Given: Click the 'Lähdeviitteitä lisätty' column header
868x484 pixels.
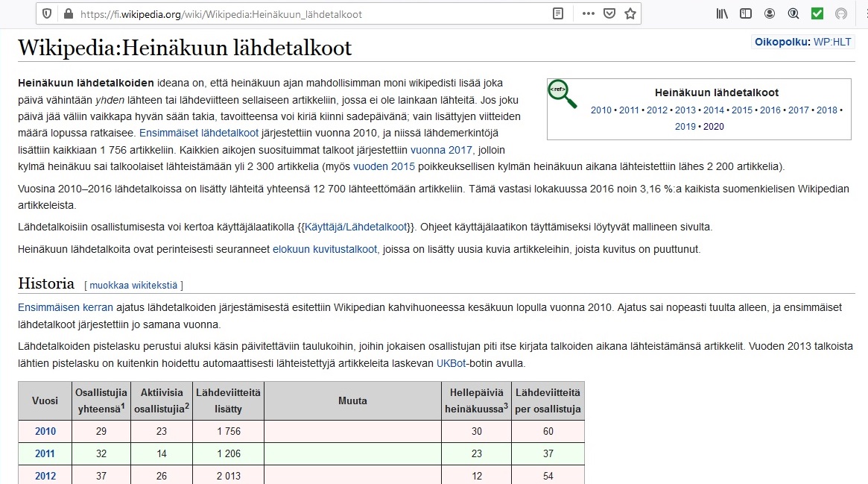Looking at the screenshot, I should tap(228, 401).
